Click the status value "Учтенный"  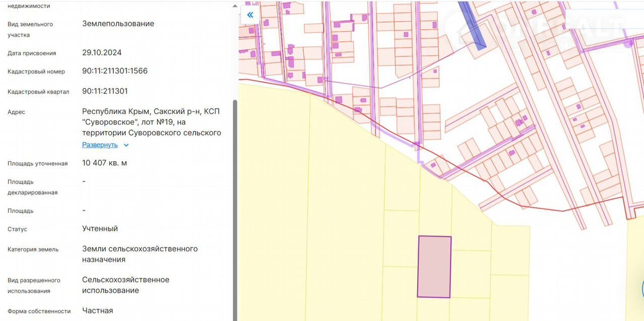click(100, 228)
